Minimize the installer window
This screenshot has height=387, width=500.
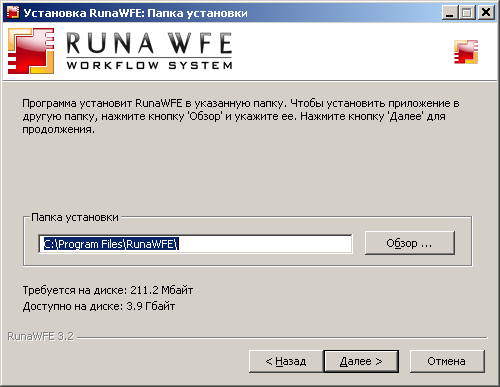450,13
